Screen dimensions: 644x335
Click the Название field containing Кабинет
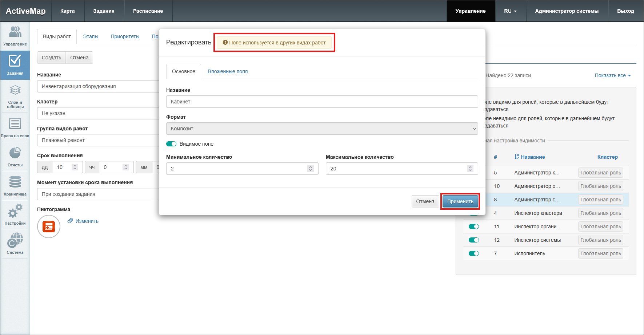[x=322, y=102]
